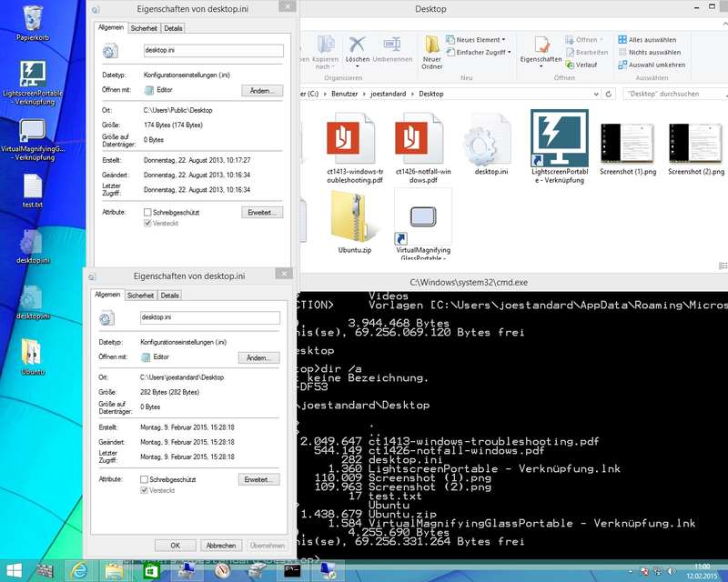Switch to Sicherheit tab in upper properties dialog
This screenshot has height=582, width=728.
tap(144, 28)
